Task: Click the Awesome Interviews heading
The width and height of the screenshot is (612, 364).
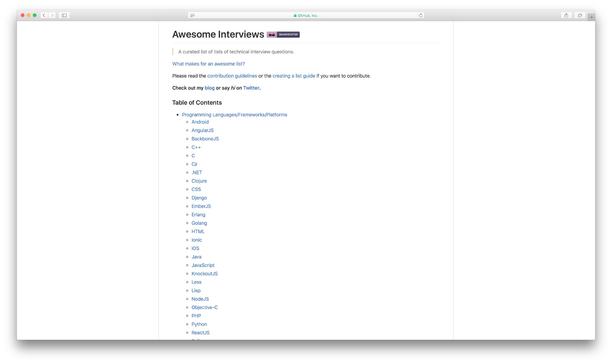Action: tap(218, 34)
